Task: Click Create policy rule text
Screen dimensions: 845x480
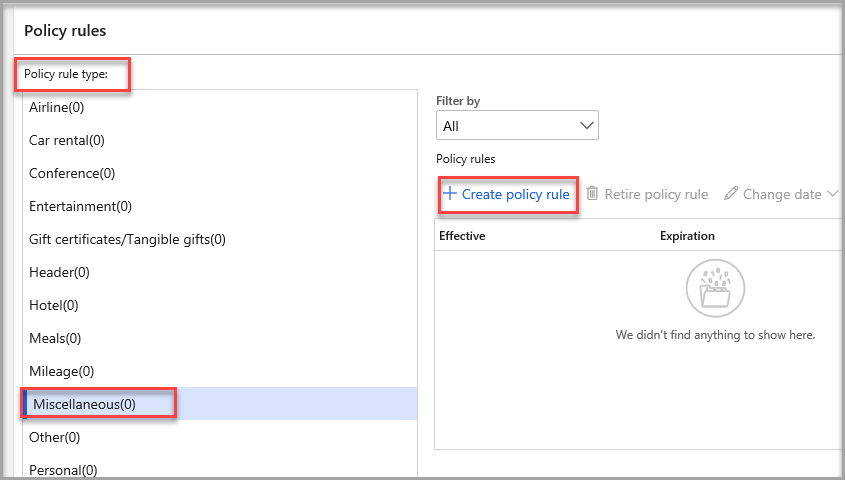Action: 515,194
